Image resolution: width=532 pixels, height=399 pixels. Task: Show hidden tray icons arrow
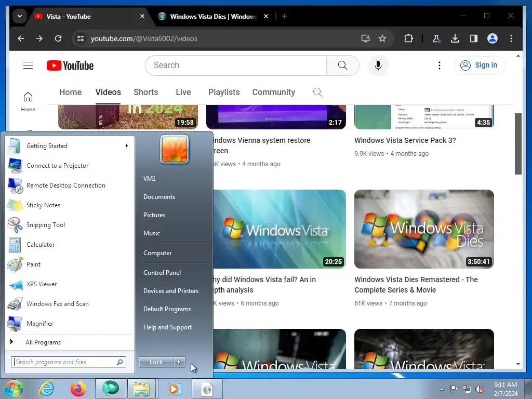coord(442,390)
